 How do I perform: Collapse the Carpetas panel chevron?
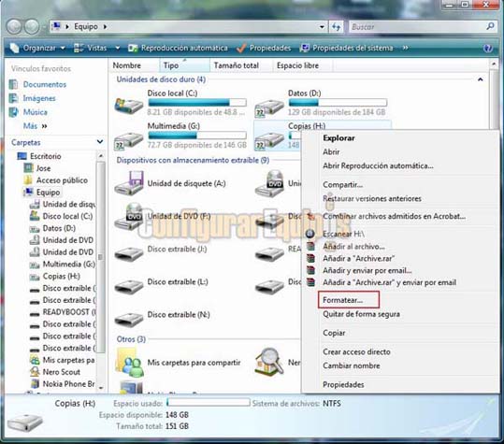coord(100,142)
